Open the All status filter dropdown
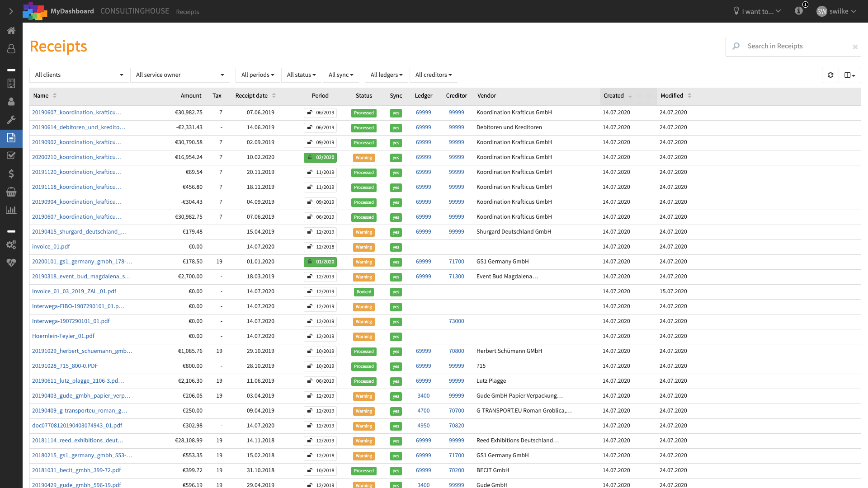Viewport: 868px width, 488px height. pos(302,75)
